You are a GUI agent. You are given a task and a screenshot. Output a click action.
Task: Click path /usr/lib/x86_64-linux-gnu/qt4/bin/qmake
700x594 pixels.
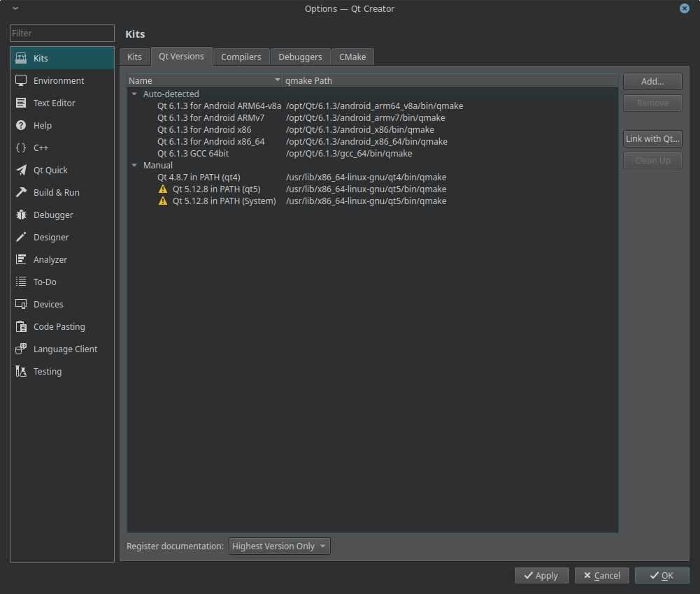366,178
